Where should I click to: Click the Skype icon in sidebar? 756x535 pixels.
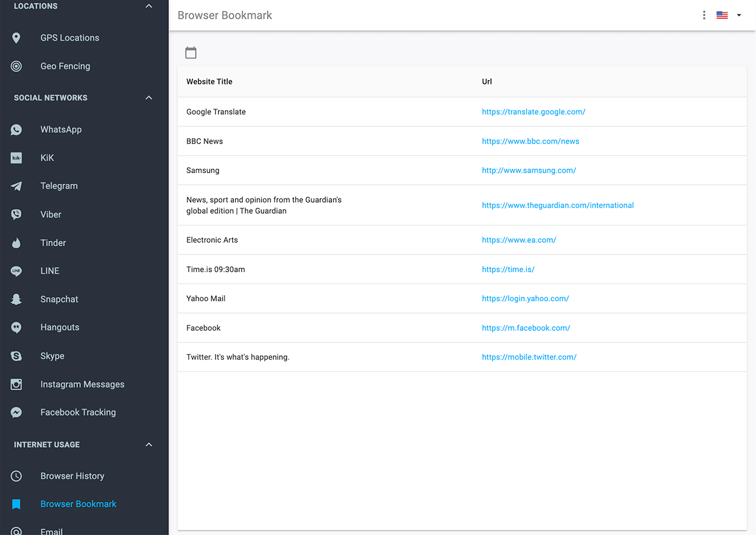point(17,356)
